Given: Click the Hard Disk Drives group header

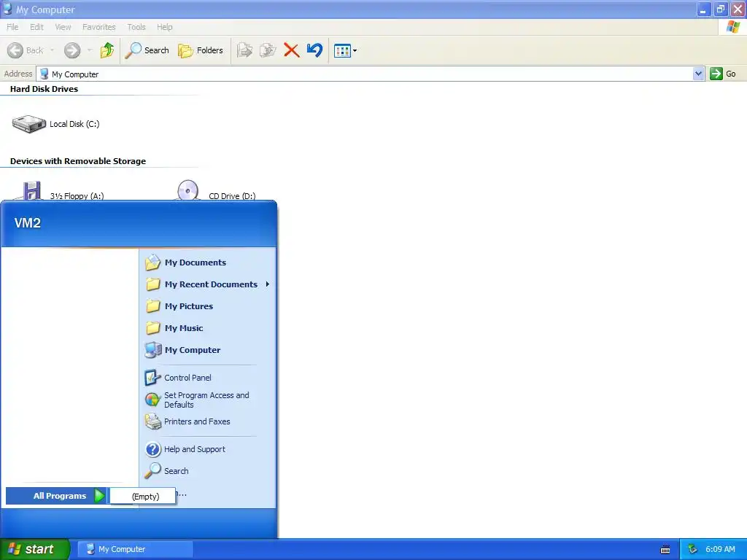Looking at the screenshot, I should (x=44, y=89).
